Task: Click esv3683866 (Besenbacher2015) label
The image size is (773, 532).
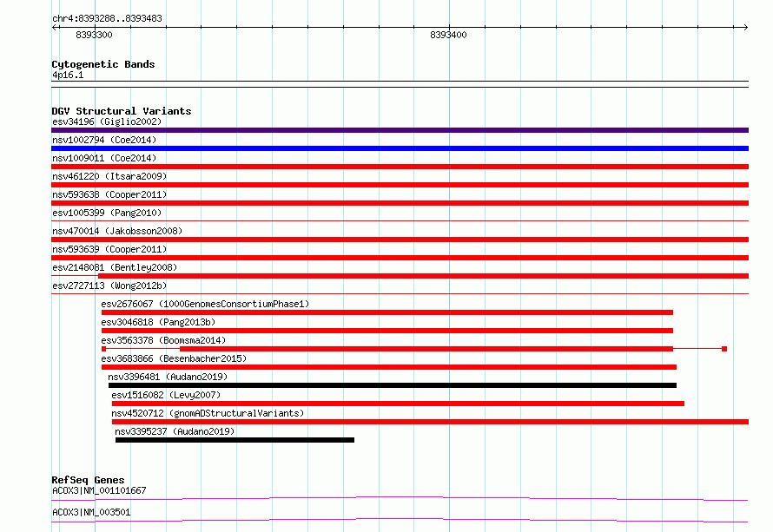Action: point(174,358)
